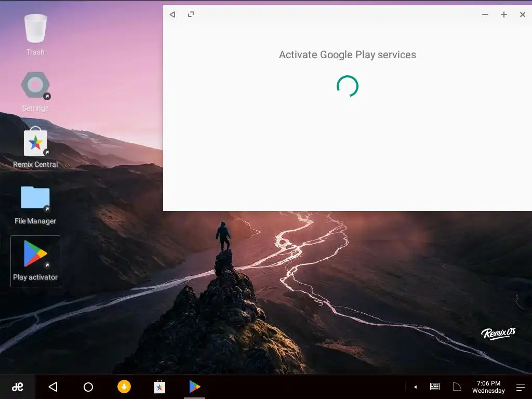Minimize the Activate Google Play services window
This screenshot has width=532, height=399.
(x=485, y=15)
